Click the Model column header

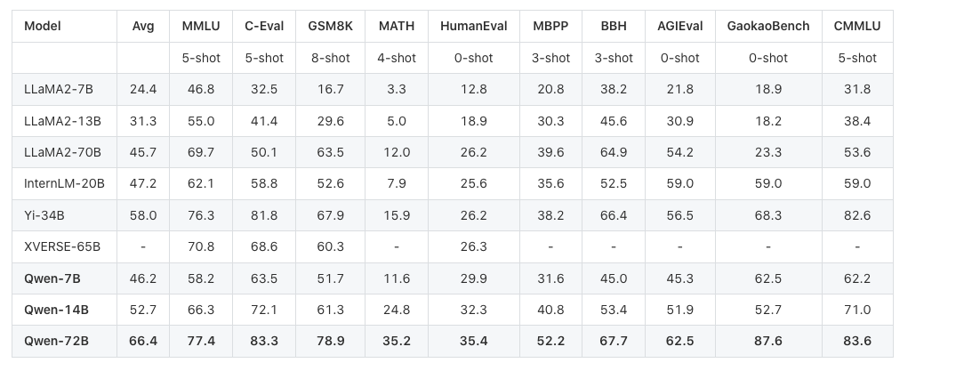pos(42,26)
